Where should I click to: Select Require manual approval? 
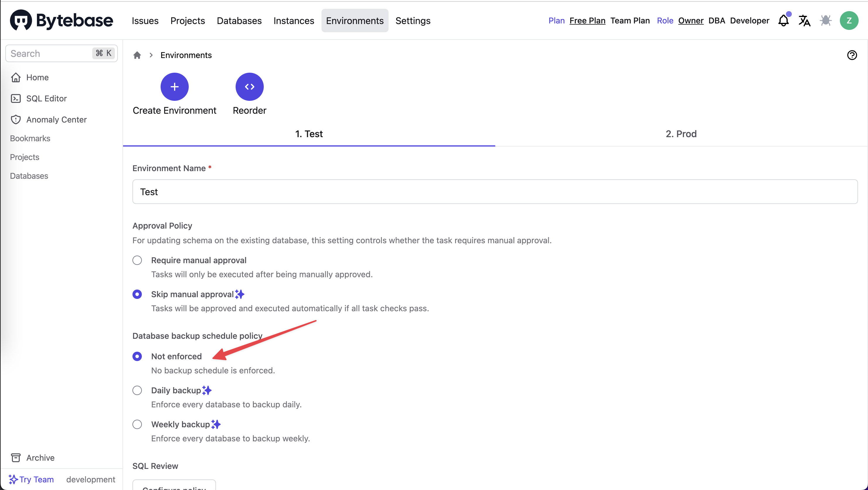[137, 260]
